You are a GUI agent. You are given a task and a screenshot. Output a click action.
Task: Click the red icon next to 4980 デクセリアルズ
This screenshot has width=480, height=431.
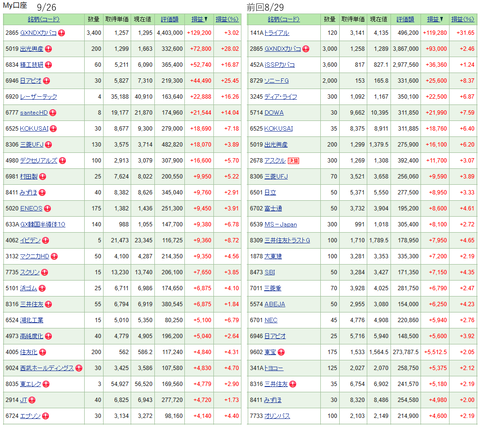(62, 161)
